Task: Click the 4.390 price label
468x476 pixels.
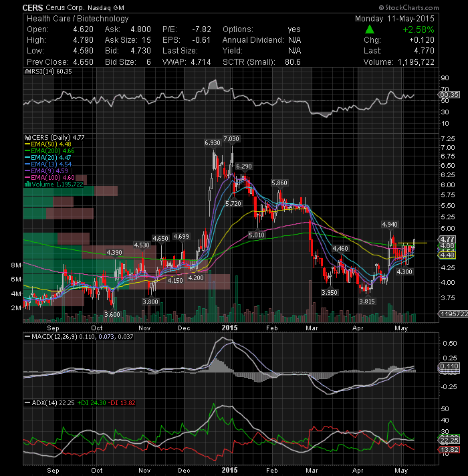Action: tap(114, 252)
